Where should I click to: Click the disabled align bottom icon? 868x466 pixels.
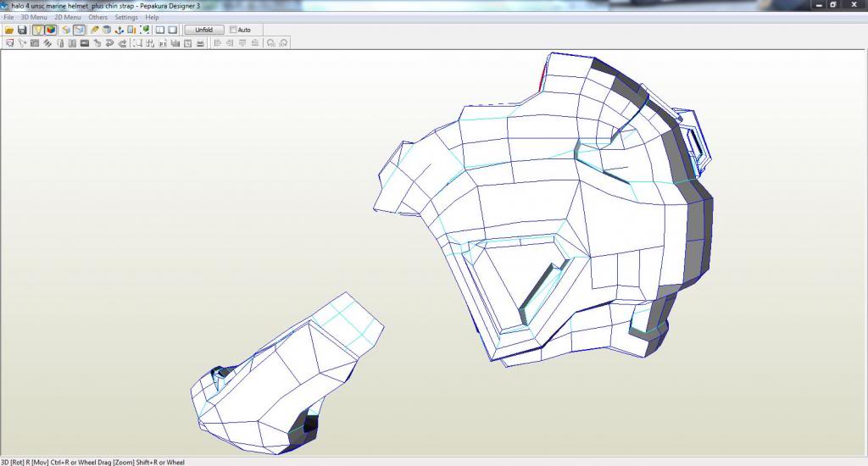coord(255,42)
